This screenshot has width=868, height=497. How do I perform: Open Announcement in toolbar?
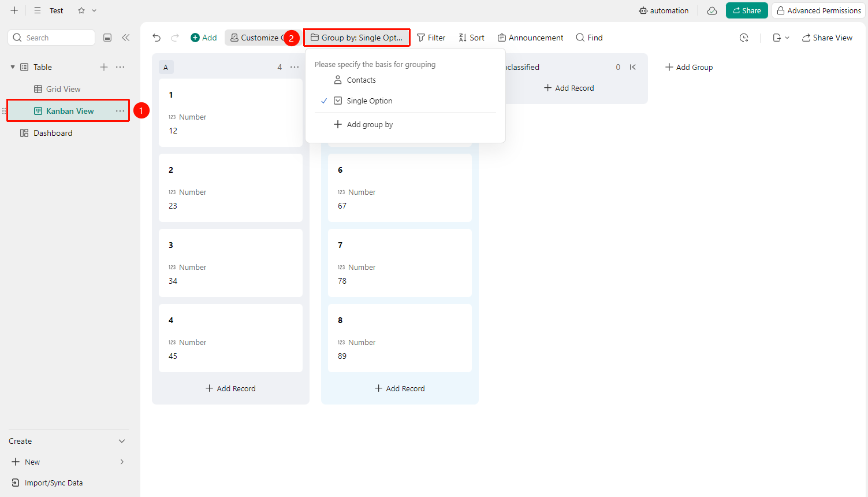[x=530, y=38]
